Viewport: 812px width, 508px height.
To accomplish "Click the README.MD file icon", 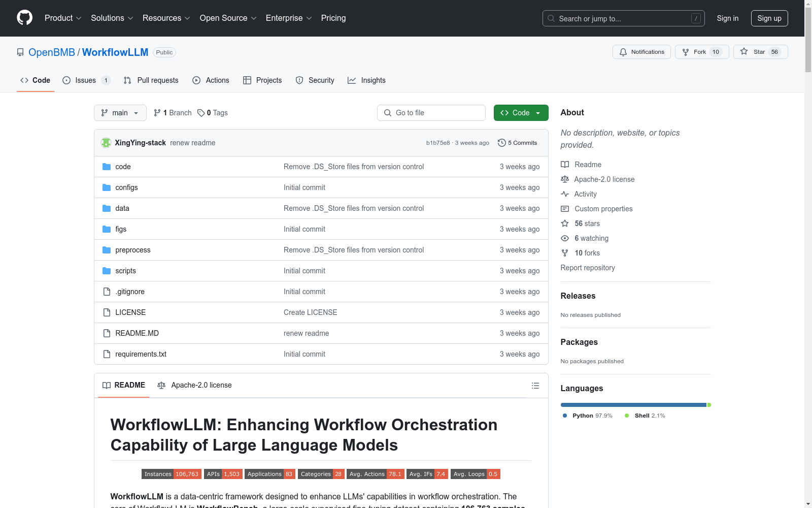I will click(x=107, y=333).
